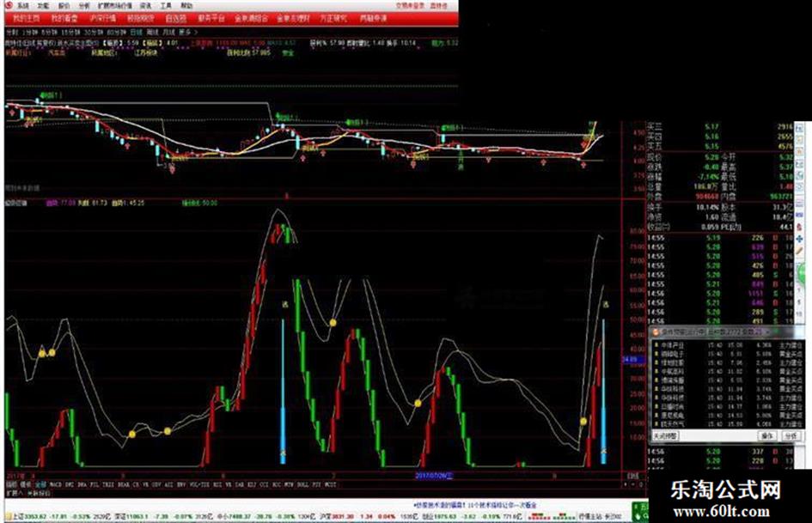Viewport: 812px width, 523px height.
Task: Click the pencil draw icon in right toolbar
Action: pos(800,251)
